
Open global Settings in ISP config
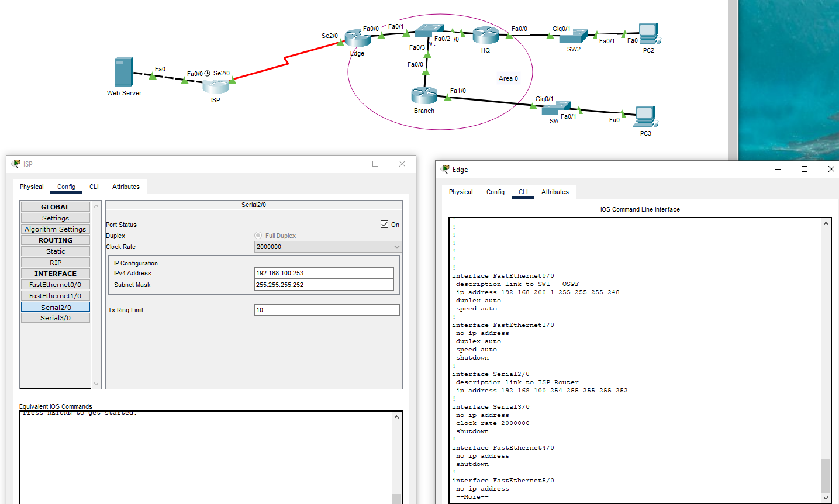(x=56, y=218)
